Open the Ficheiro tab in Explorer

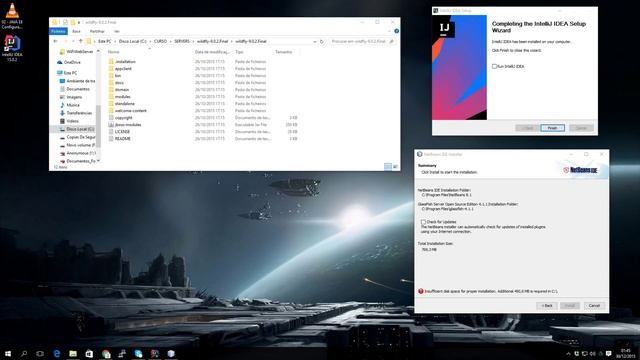coord(58,31)
